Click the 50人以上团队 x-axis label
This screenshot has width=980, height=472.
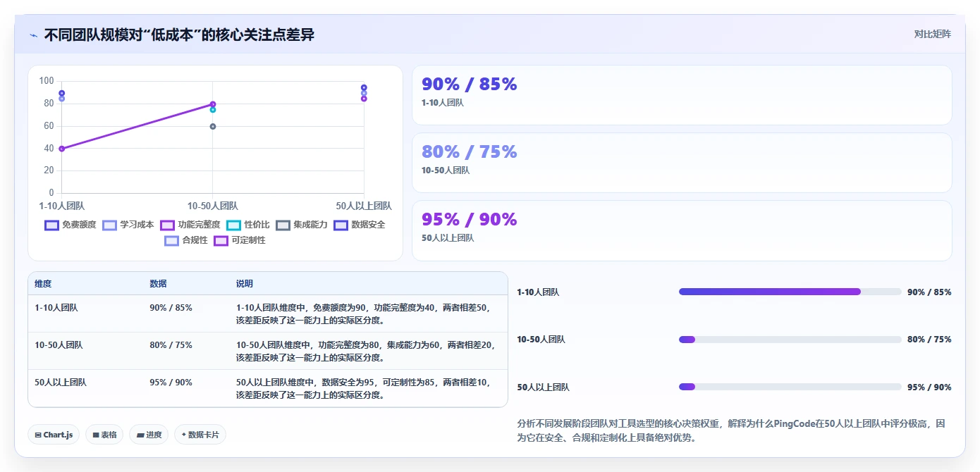coord(364,206)
